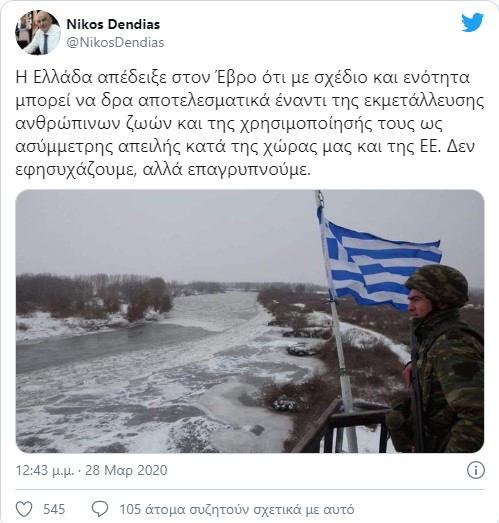This screenshot has height=523, width=499.
Task: Click the reply speech bubble icon
Action: (x=100, y=509)
